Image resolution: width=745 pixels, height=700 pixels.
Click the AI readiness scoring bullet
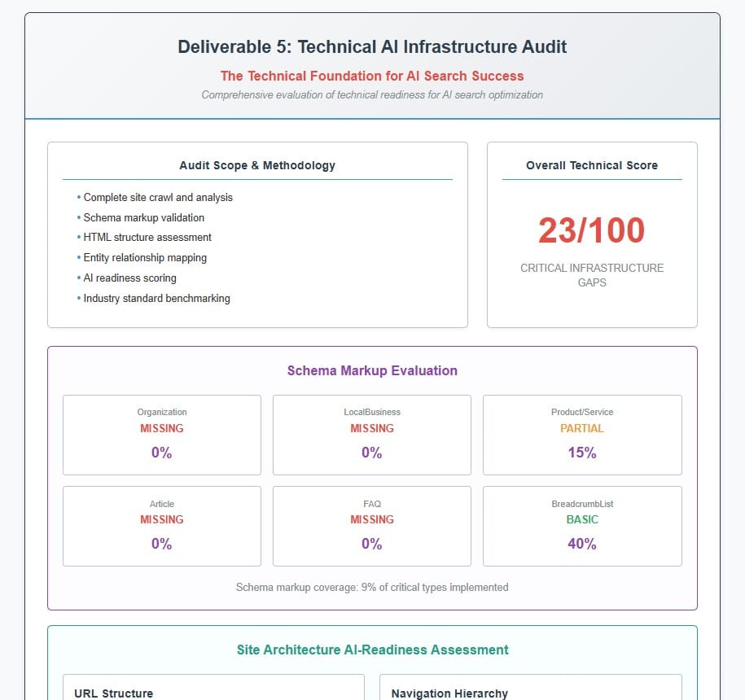(129, 278)
